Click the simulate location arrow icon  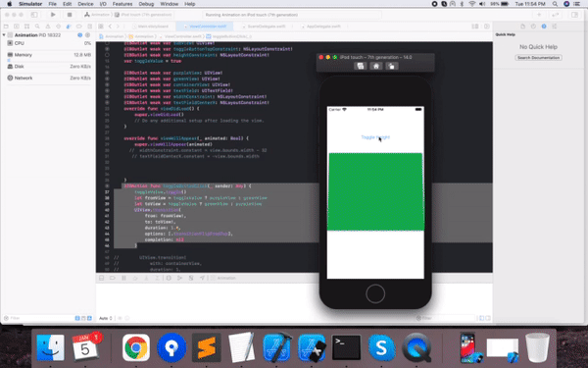click(202, 279)
